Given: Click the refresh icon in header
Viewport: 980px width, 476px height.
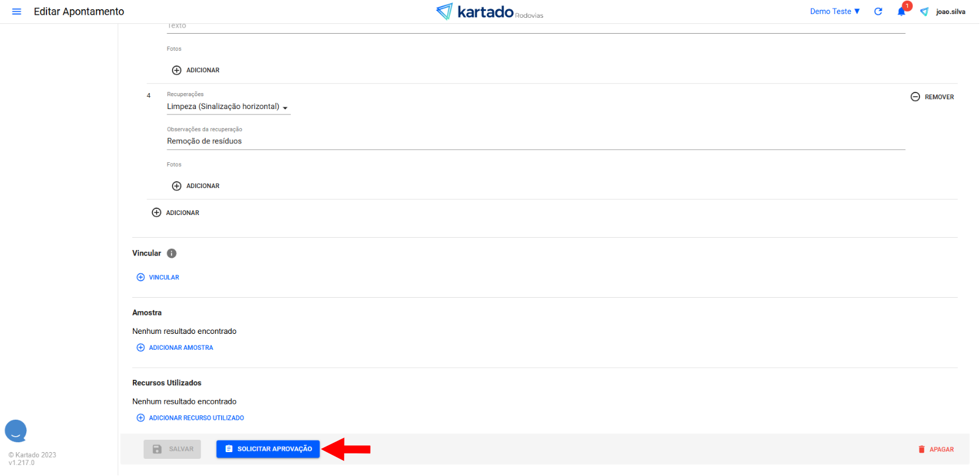Looking at the screenshot, I should tap(878, 12).
